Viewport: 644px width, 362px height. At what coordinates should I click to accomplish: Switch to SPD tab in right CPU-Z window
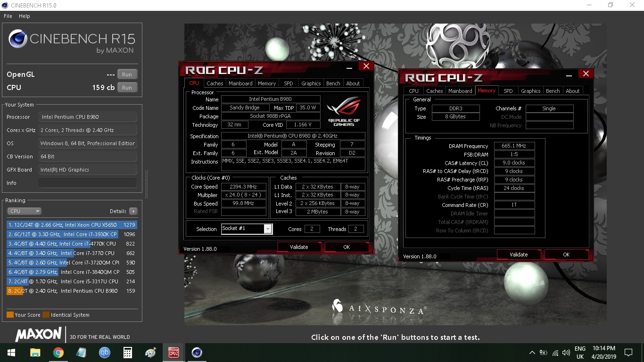(x=508, y=91)
